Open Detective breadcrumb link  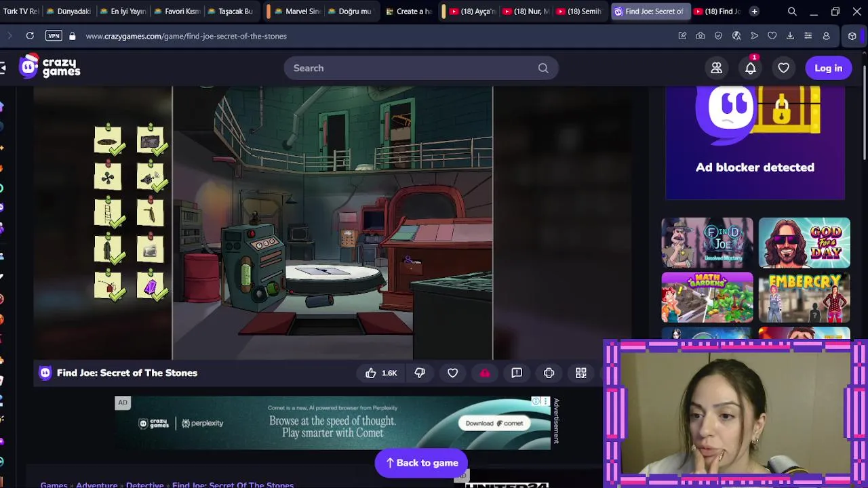click(145, 485)
